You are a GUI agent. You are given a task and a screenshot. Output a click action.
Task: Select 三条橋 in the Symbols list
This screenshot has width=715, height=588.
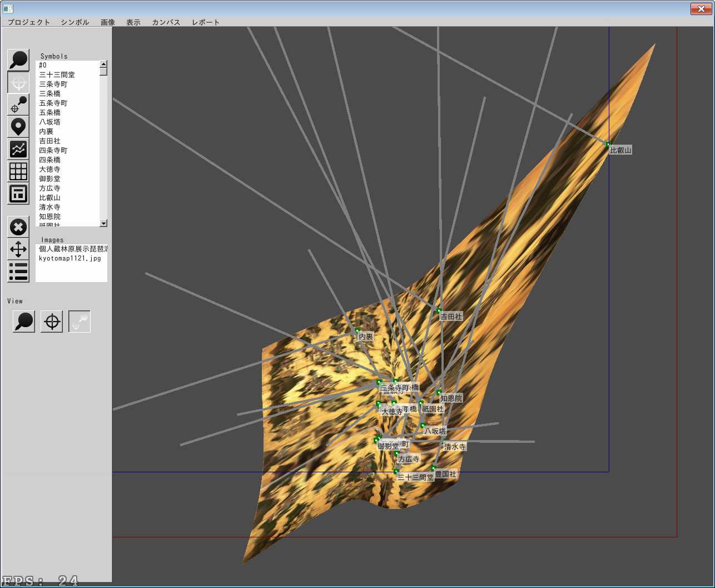coord(67,93)
